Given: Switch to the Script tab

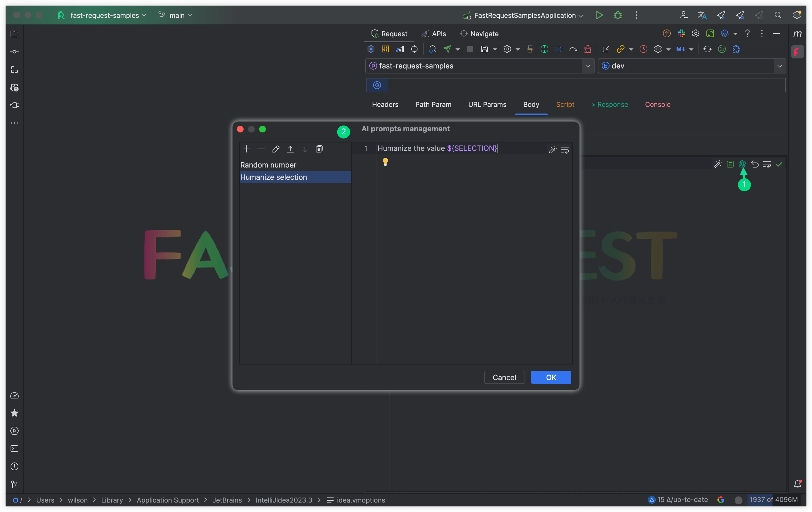Looking at the screenshot, I should tap(565, 104).
